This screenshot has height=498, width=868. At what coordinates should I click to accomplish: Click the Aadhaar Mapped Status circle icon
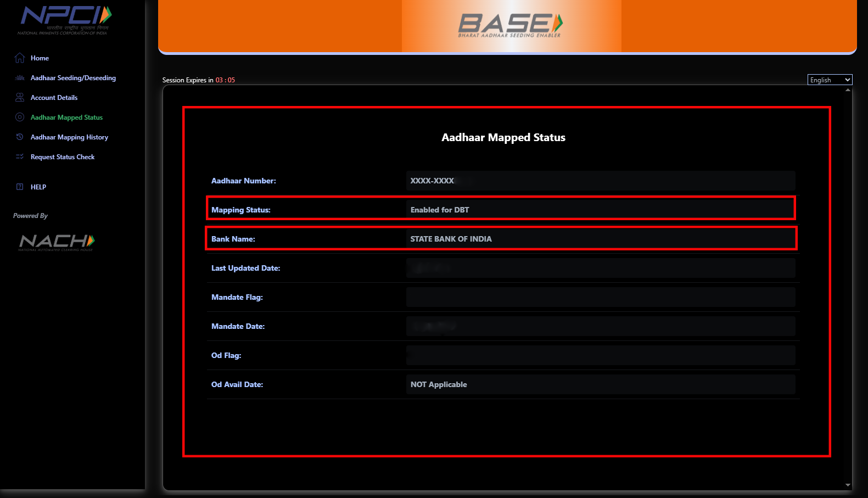[x=20, y=117]
